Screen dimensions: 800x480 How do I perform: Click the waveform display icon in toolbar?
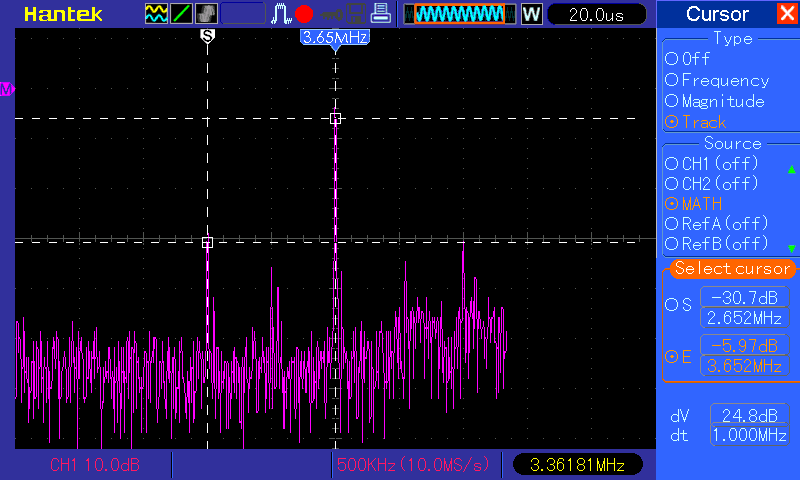point(157,14)
